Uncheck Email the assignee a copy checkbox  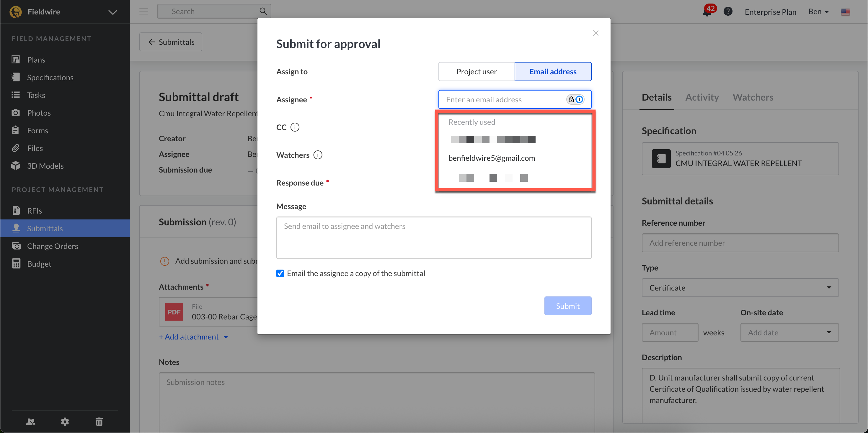(280, 273)
